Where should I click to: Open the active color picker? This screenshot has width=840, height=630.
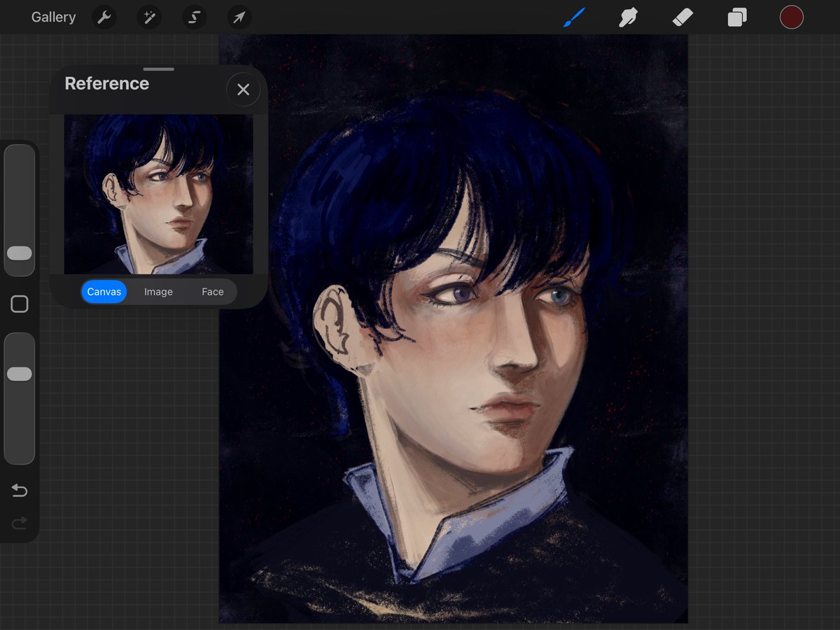[x=792, y=17]
